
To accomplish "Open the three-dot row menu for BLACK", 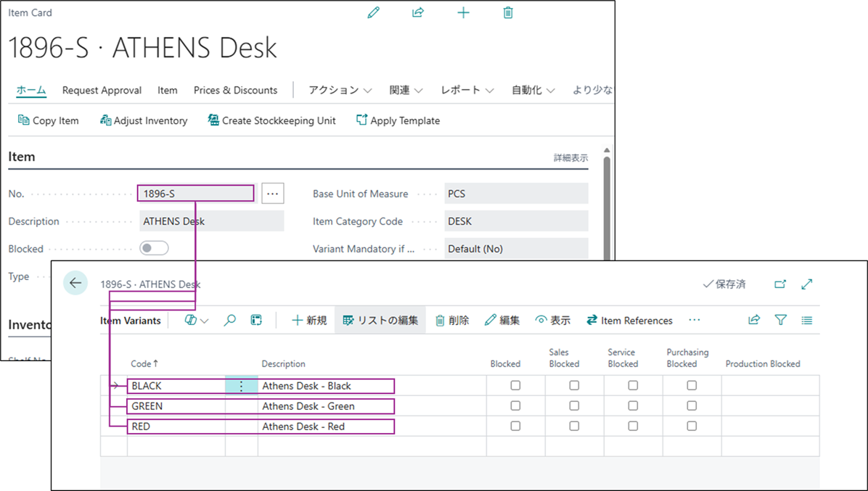I will coord(242,386).
